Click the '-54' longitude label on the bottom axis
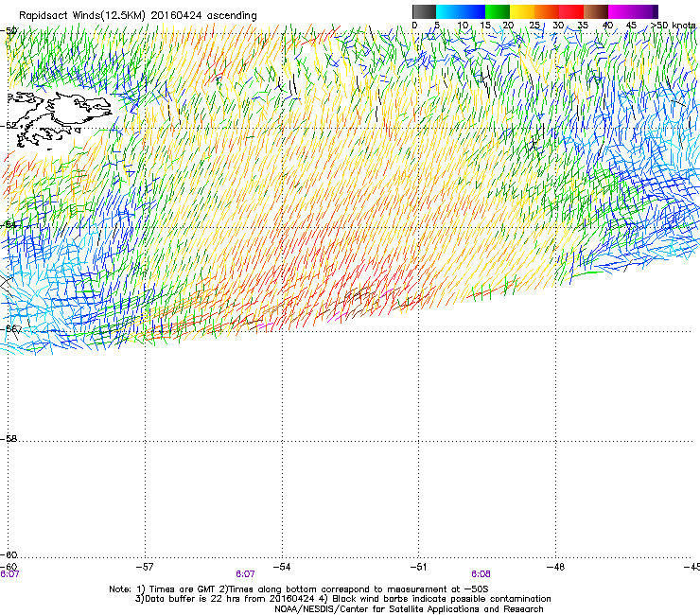700x615 pixels. (282, 567)
